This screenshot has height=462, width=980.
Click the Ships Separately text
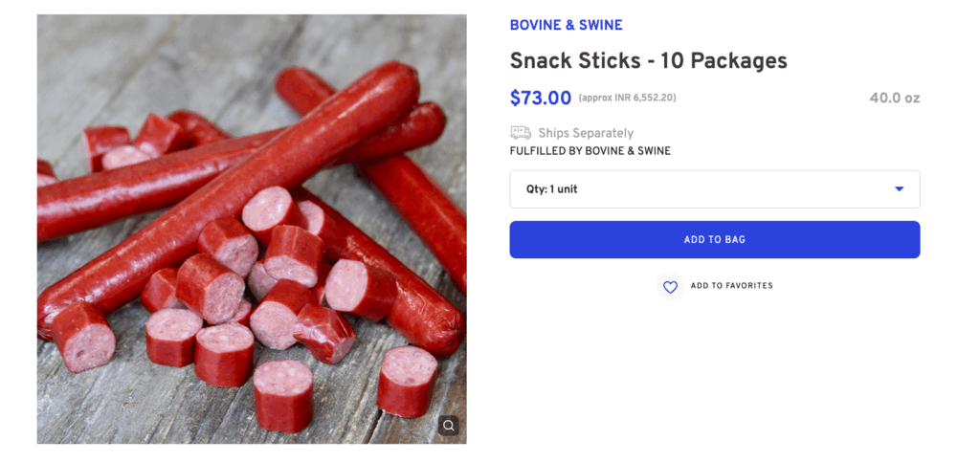tap(586, 133)
